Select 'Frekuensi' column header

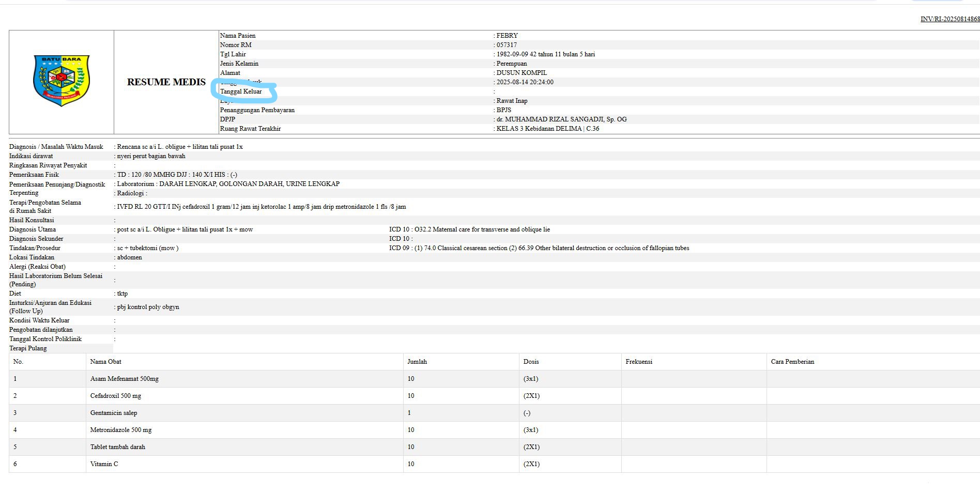tap(639, 362)
